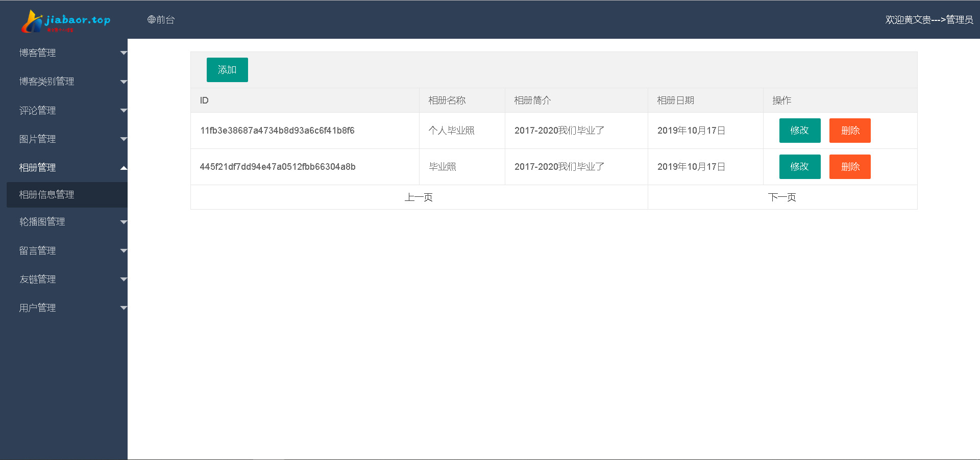Expand the 图片管理 dropdown arrow
Viewport: 980px width, 460px height.
click(x=124, y=139)
